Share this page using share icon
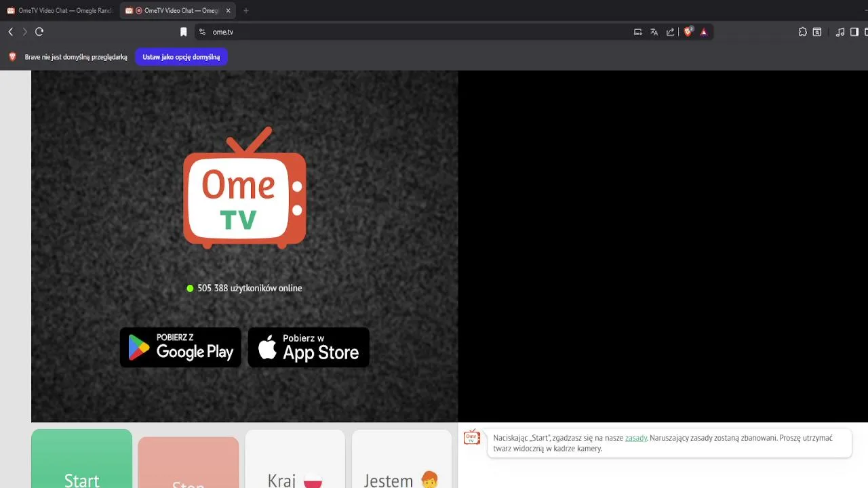Image resolution: width=868 pixels, height=488 pixels. [x=671, y=32]
